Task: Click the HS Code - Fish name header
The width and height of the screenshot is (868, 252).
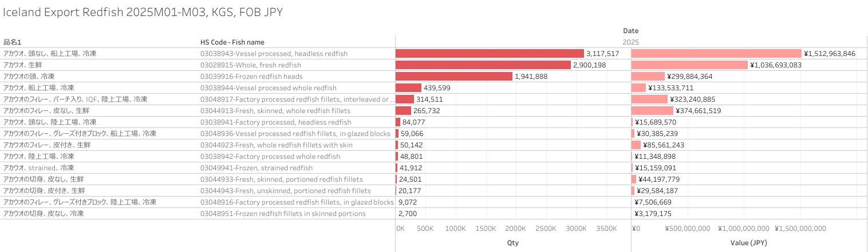Action: point(232,42)
